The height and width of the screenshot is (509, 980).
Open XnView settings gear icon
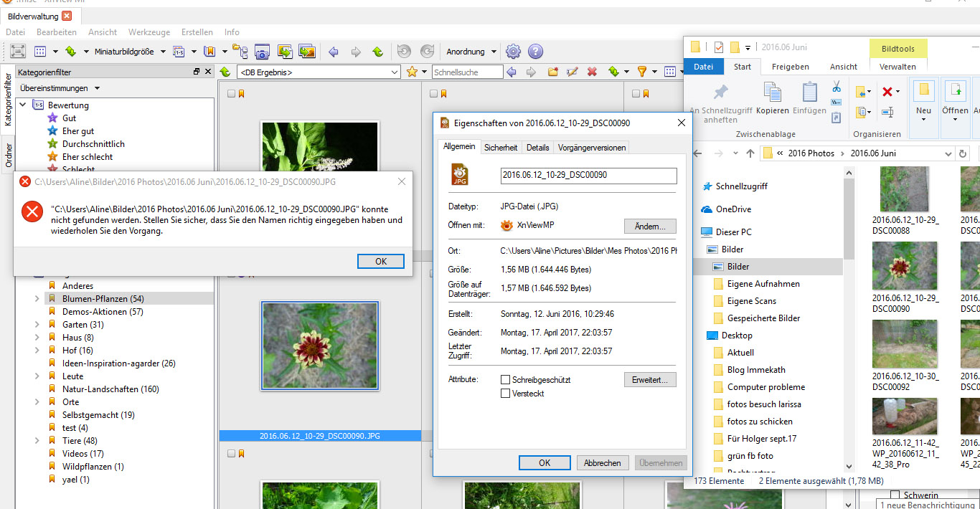(513, 52)
